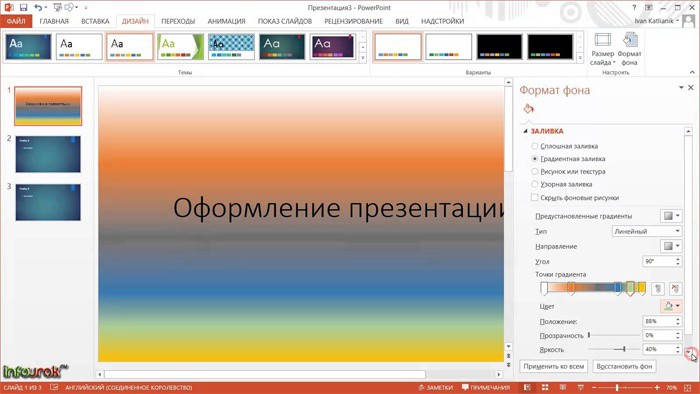Select Узорная заливка radio button
Viewport: 700px width, 394px height.
click(x=534, y=184)
